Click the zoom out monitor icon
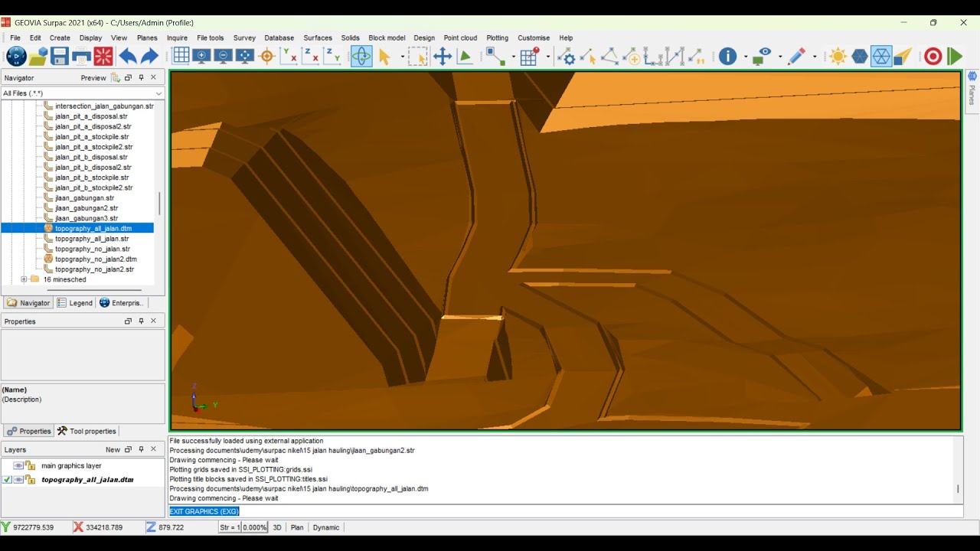Screen dimensions: 980x551 click(224, 56)
